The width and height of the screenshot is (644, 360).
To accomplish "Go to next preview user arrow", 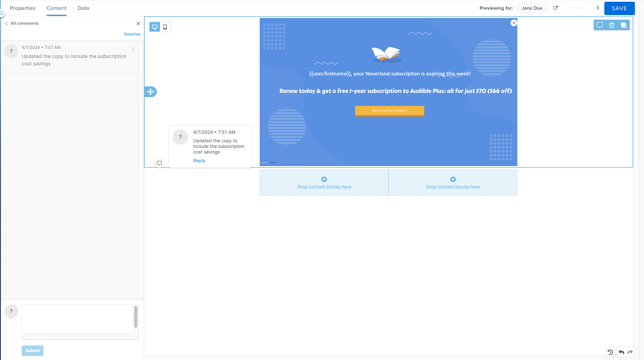I will pyautogui.click(x=581, y=8).
